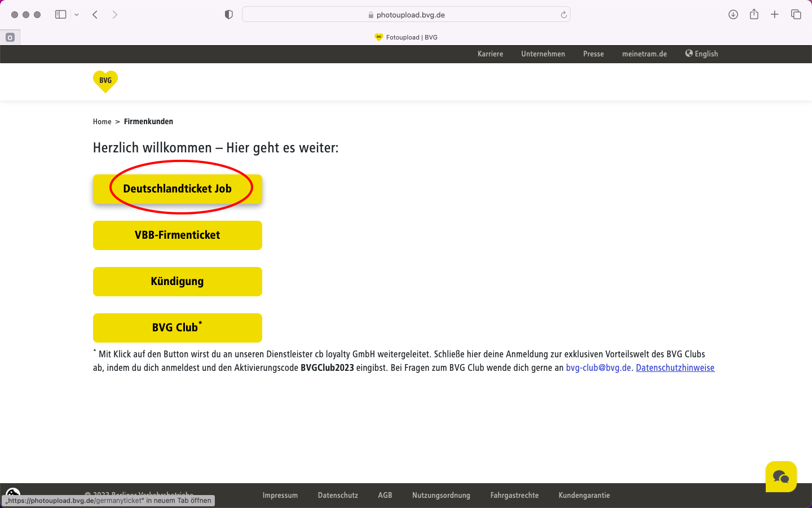The width and height of the screenshot is (812, 508).
Task: Switch language to English
Action: tap(701, 54)
